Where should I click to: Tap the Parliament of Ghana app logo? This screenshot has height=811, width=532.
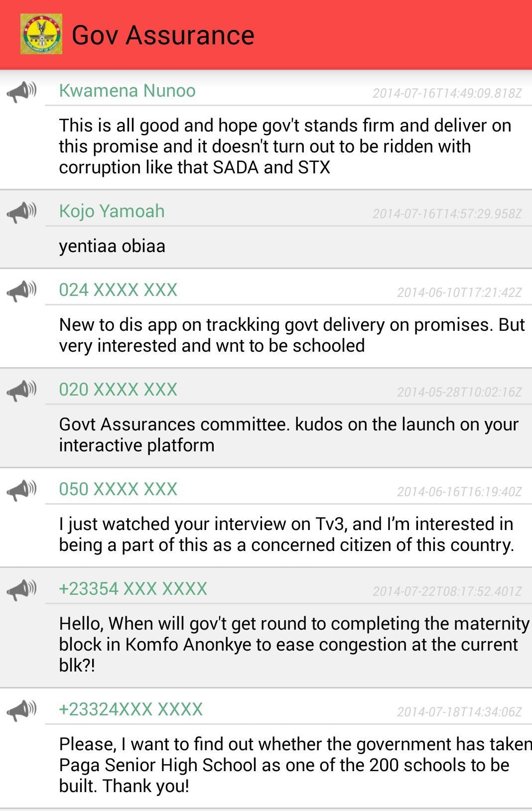(x=41, y=34)
